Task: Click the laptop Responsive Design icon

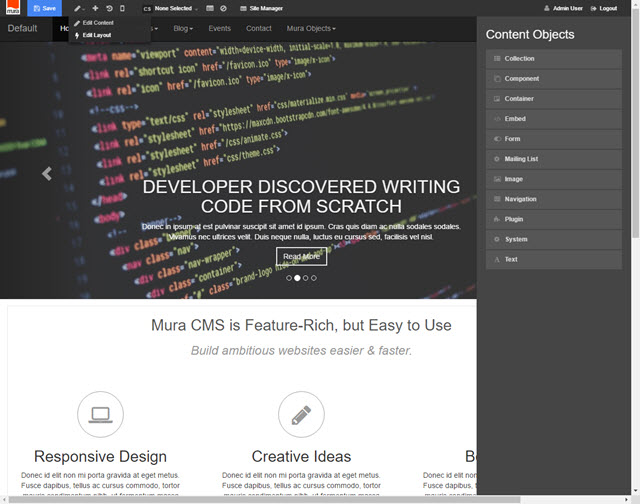Action: [100, 414]
